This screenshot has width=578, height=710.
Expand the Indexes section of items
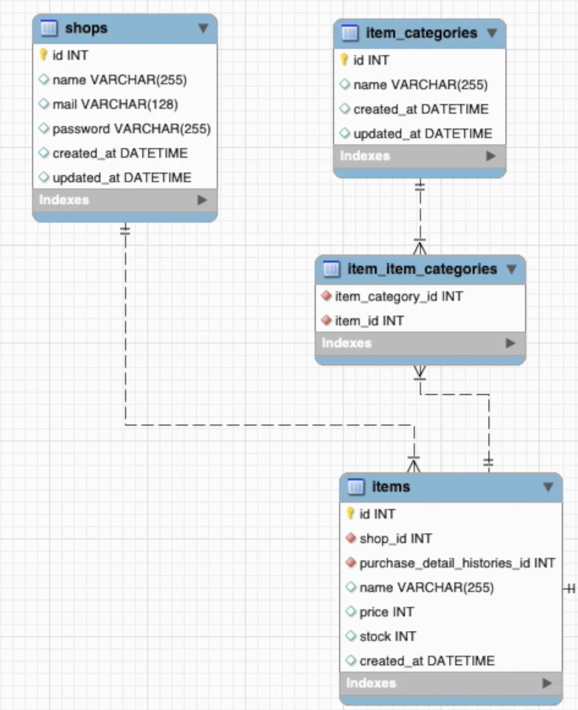(x=547, y=683)
